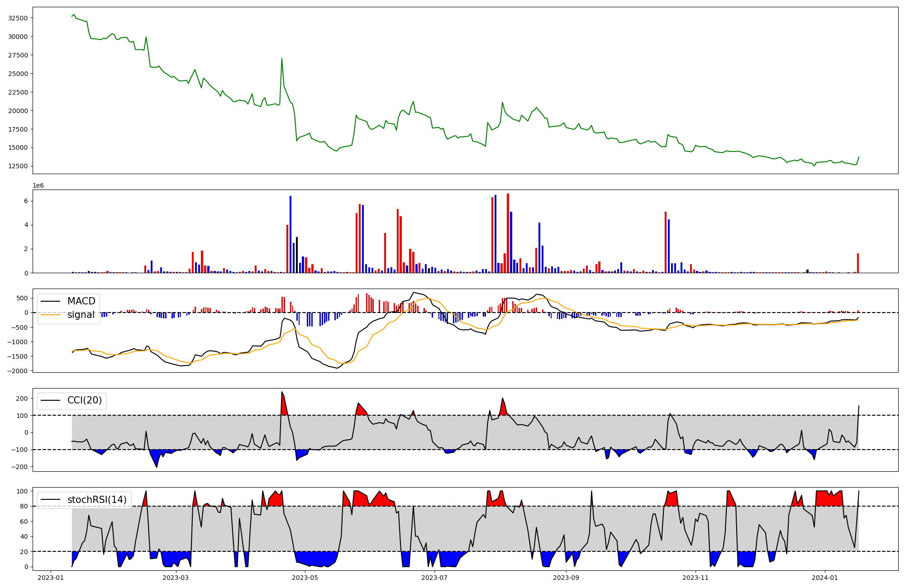Click the stochRSI(14) legend entry
The height and width of the screenshot is (588, 905).
(97, 500)
